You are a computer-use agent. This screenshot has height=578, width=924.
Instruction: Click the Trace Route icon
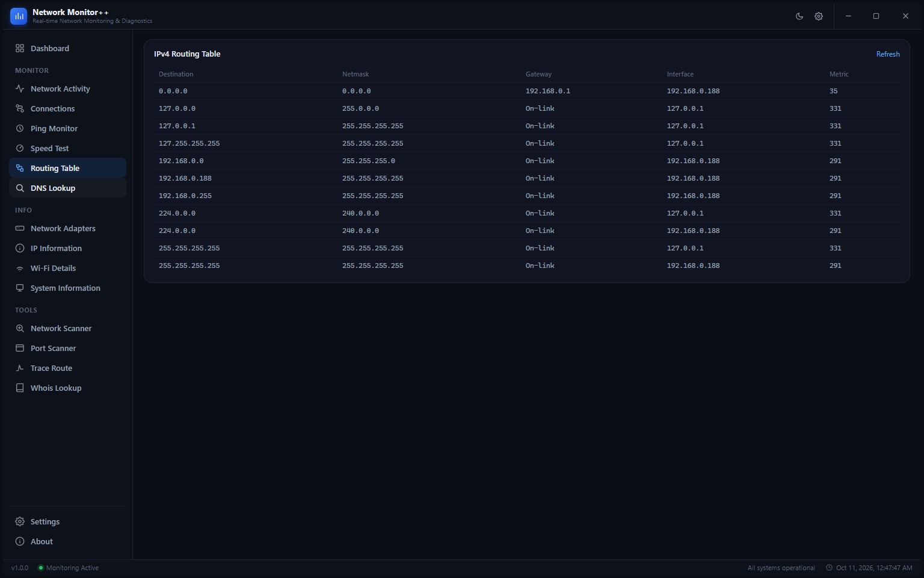point(20,368)
